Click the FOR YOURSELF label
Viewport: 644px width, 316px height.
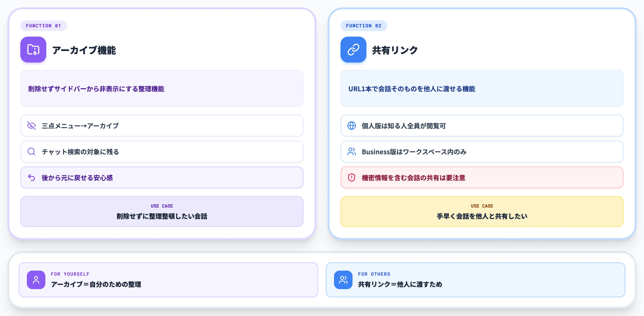pos(70,274)
